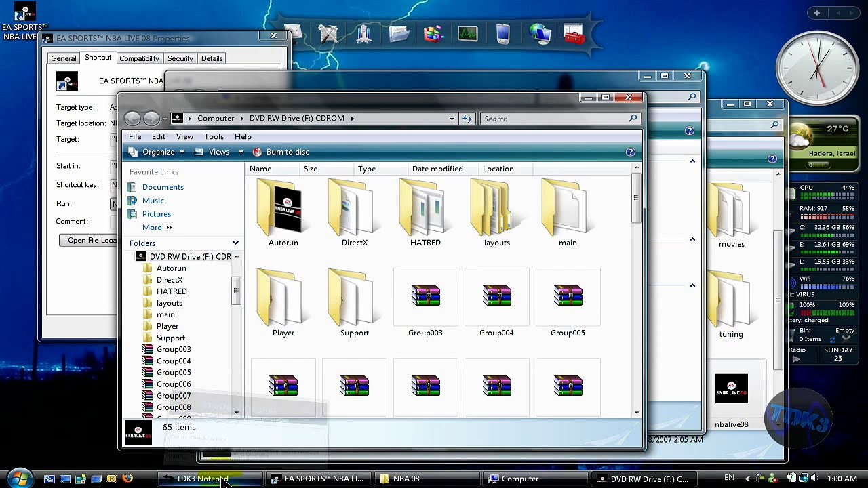Open the main folder icon
868x488 pixels.
coord(568,208)
